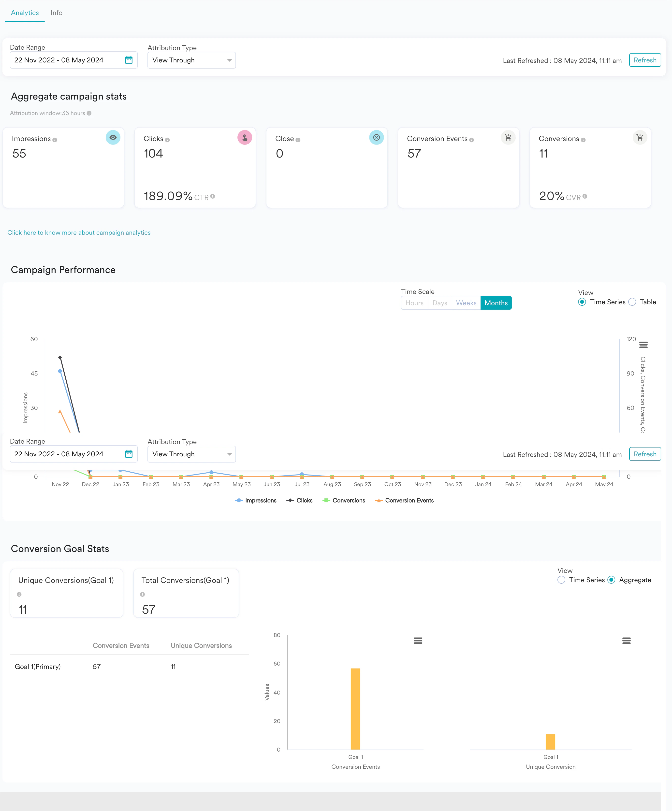Open the Attribution Type dropdown
Viewport: 672px width, 811px height.
click(x=191, y=60)
